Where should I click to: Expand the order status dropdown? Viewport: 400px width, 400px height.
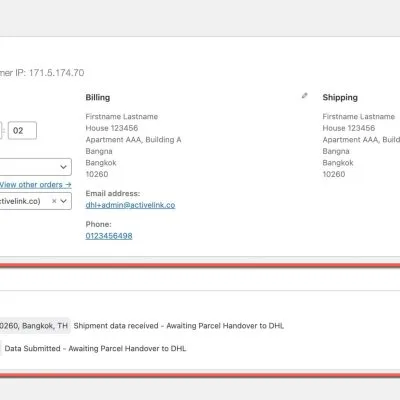[36, 167]
